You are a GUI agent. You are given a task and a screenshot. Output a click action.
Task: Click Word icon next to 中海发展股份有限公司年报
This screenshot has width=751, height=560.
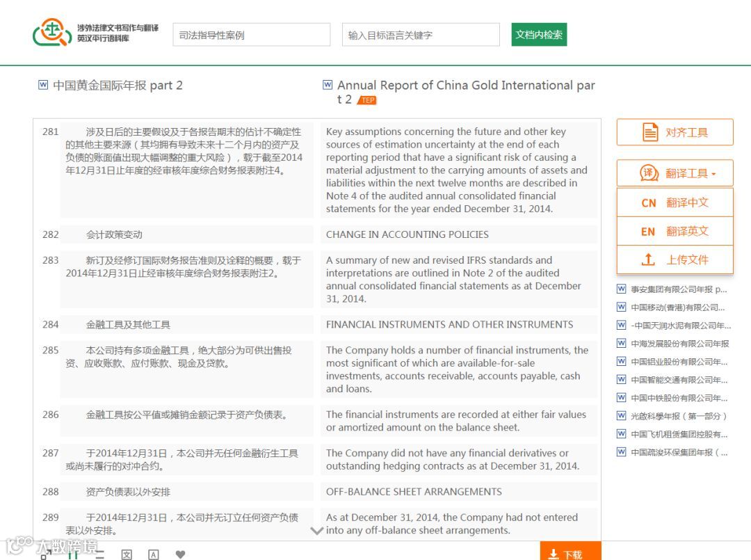coord(621,343)
